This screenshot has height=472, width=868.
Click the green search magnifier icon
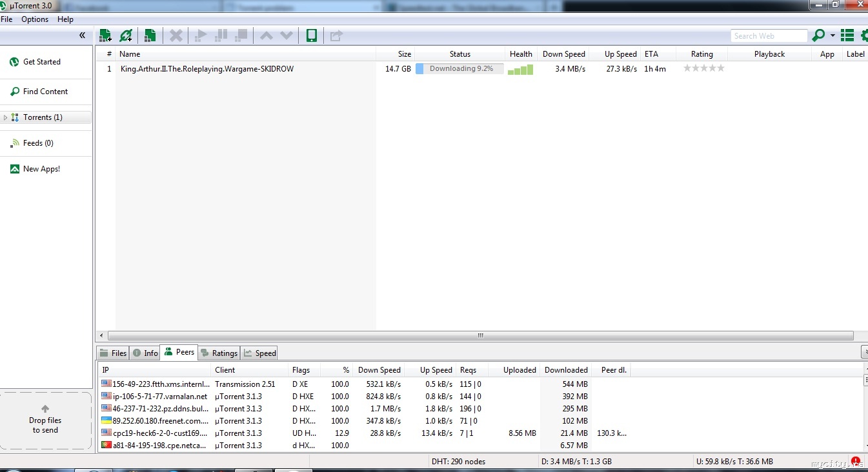pyautogui.click(x=818, y=35)
